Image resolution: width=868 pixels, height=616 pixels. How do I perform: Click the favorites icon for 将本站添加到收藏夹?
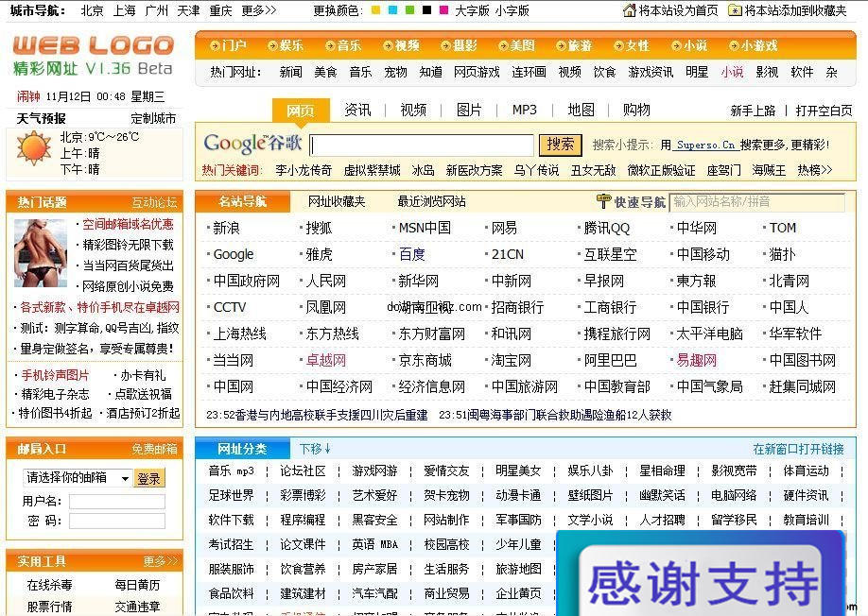[x=735, y=10]
